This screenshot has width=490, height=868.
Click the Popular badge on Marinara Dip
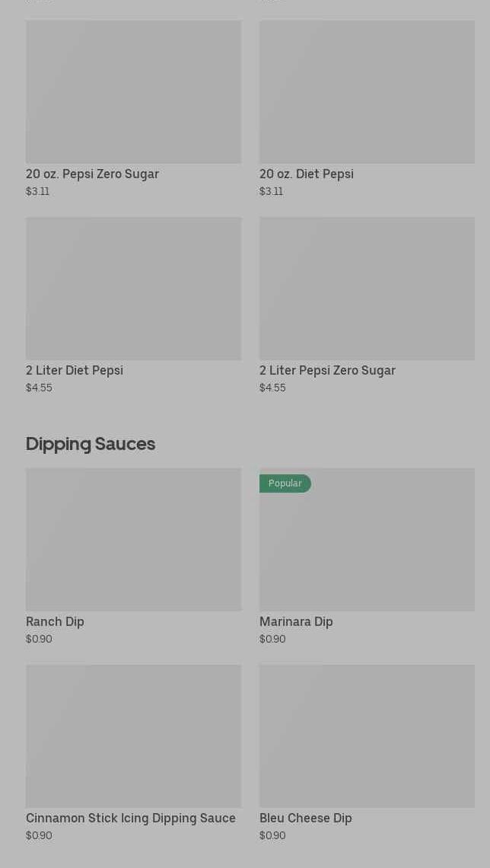coord(285,483)
